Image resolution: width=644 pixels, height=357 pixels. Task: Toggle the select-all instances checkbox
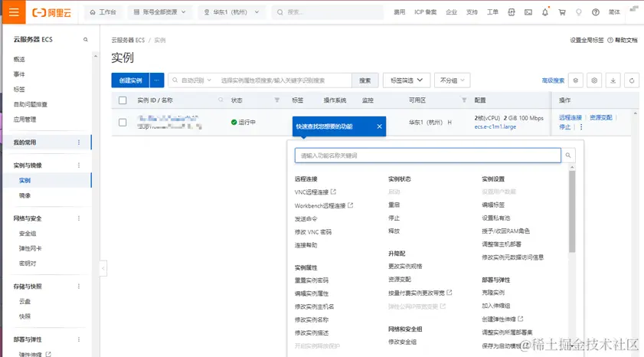pyautogui.click(x=123, y=100)
